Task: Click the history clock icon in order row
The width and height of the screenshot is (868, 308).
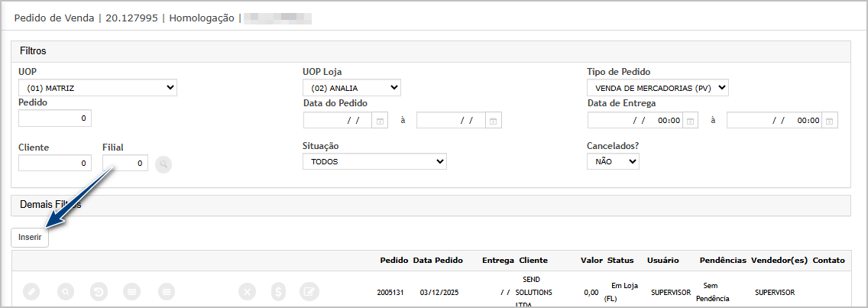Action: [99, 291]
